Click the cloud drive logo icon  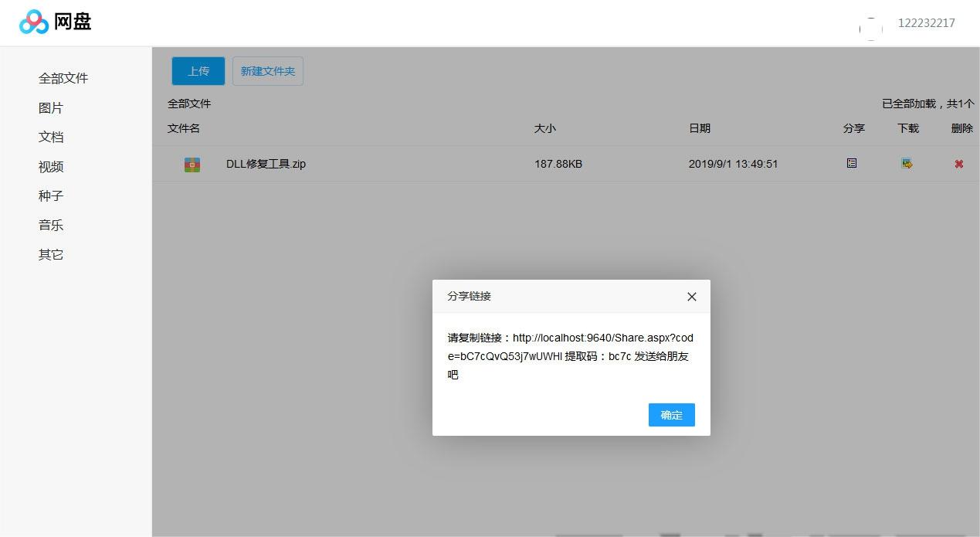coord(34,22)
